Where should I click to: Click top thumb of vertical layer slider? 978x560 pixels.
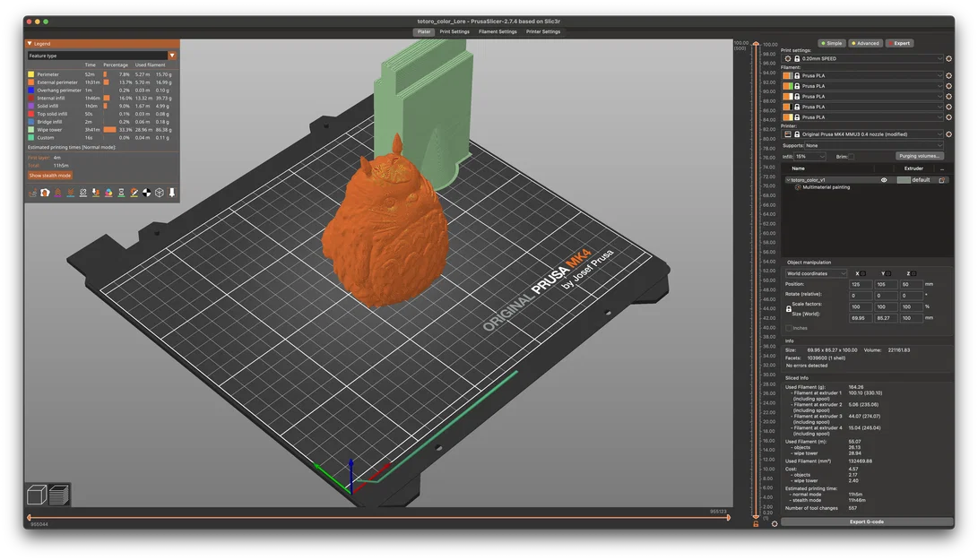(756, 44)
